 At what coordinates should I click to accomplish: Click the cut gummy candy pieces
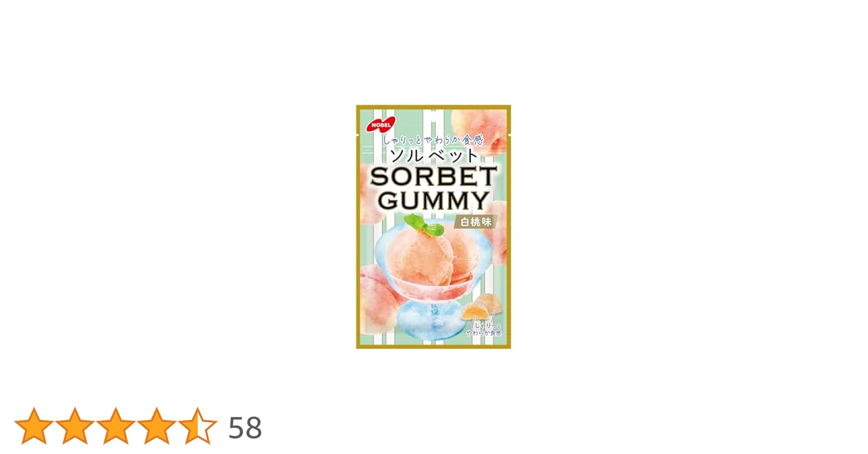click(482, 308)
